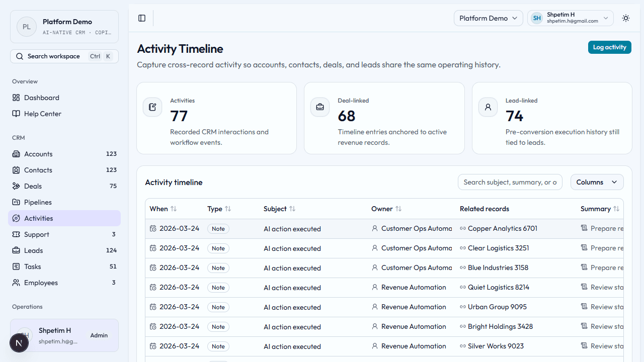The height and width of the screenshot is (362, 644).
Task: Select the Accounts section icon
Action: [x=17, y=154]
